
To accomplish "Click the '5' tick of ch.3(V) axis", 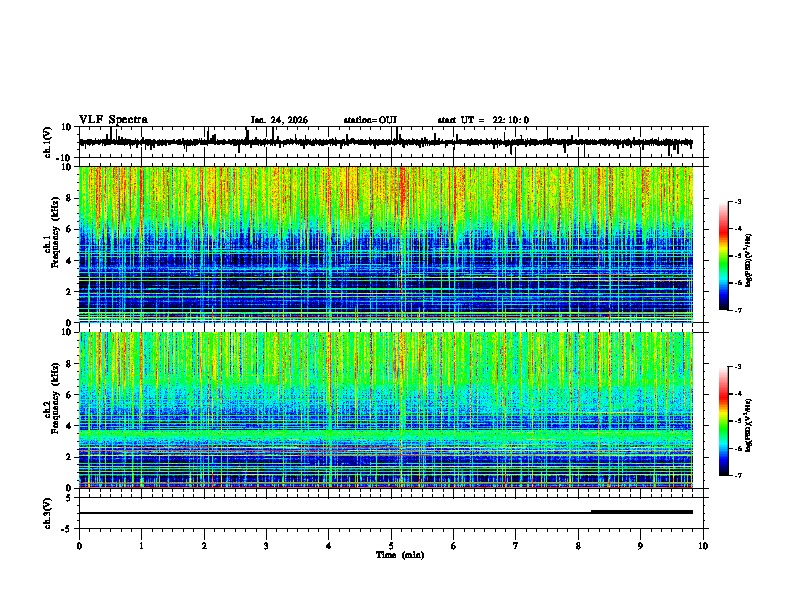I will (70, 497).
